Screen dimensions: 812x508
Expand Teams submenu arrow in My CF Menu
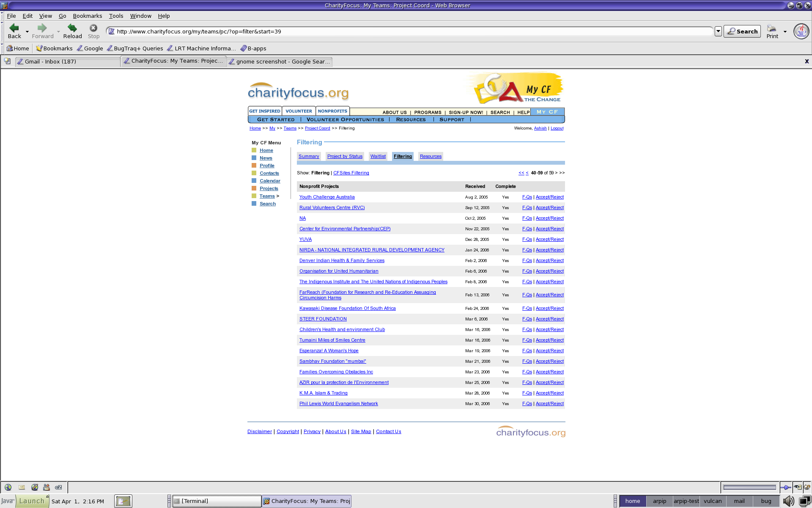pyautogui.click(x=278, y=196)
